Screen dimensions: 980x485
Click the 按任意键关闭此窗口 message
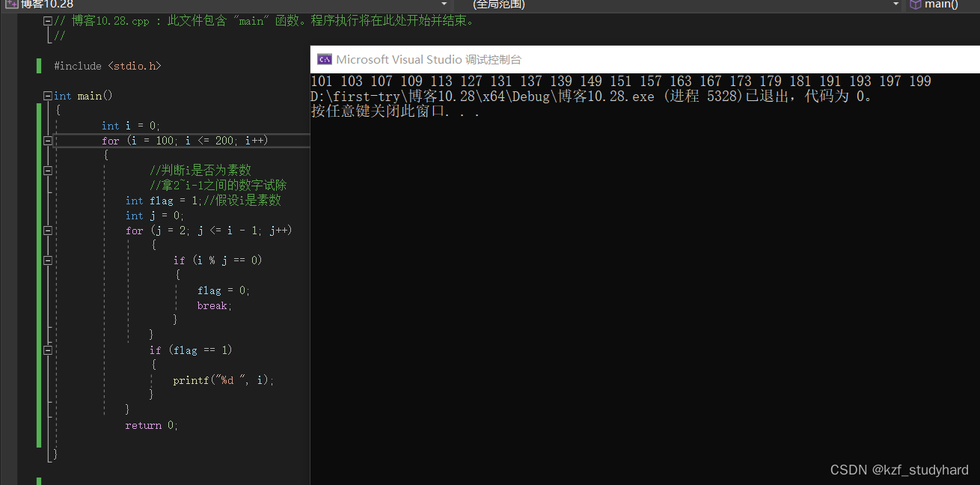pyautogui.click(x=395, y=112)
